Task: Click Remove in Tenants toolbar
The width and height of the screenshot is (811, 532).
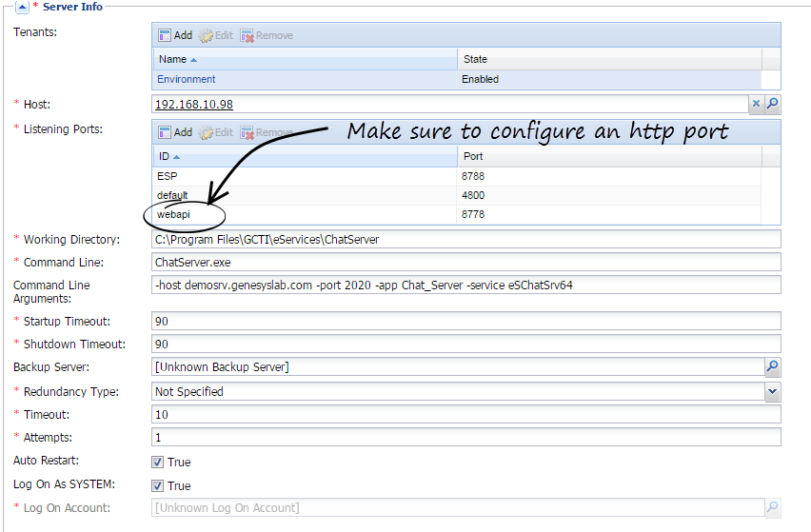Action: 267,35
